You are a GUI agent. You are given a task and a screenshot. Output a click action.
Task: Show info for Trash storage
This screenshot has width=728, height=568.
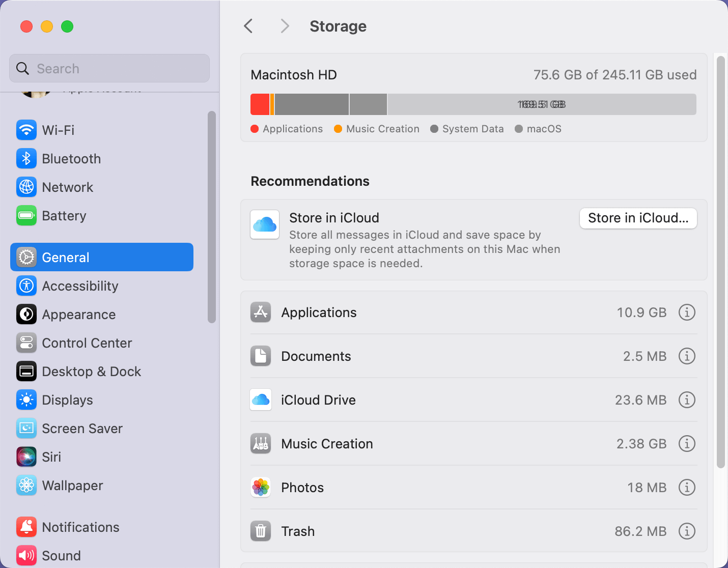[x=687, y=531]
